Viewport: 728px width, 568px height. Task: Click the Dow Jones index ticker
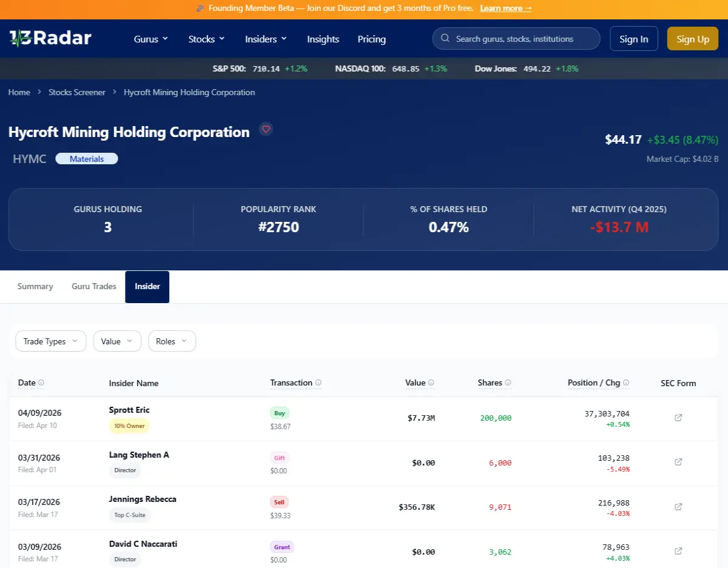(x=527, y=68)
